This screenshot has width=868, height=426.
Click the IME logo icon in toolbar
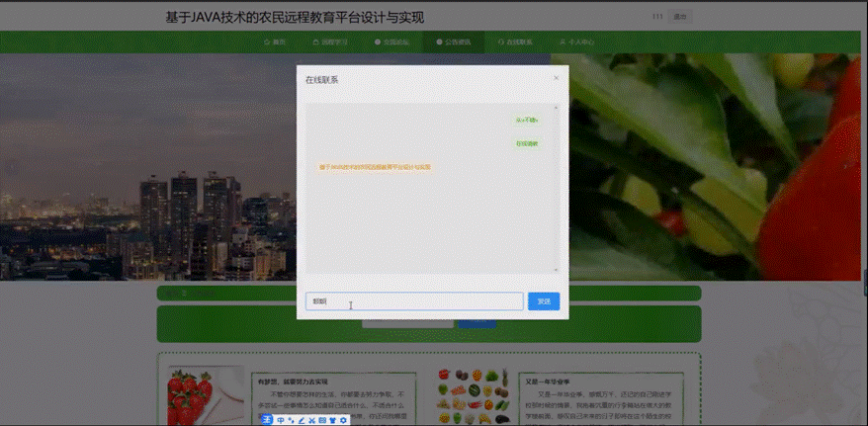(269, 420)
